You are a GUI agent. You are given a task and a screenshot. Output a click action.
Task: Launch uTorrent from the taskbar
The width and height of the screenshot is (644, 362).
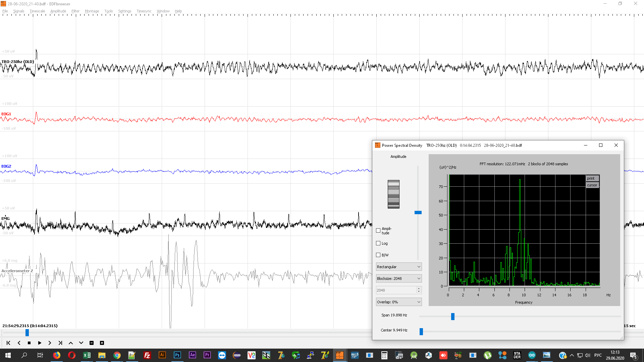pos(488,355)
